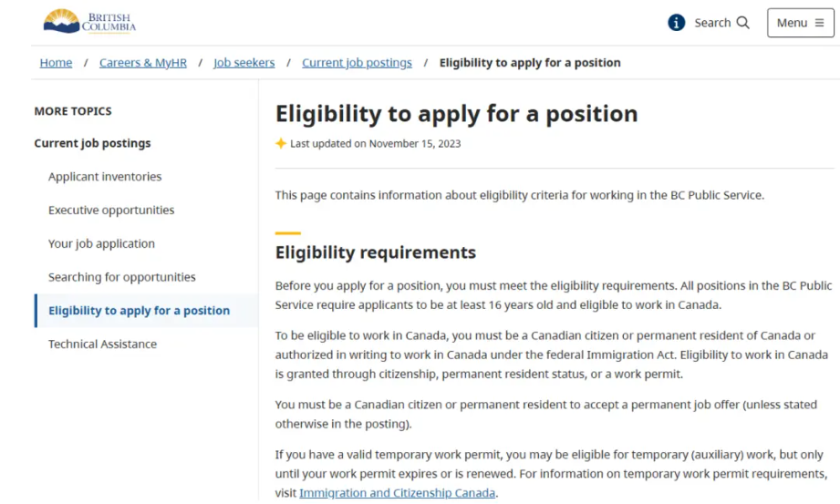840x504 pixels.
Task: Select Your job application topic
Action: tap(102, 243)
